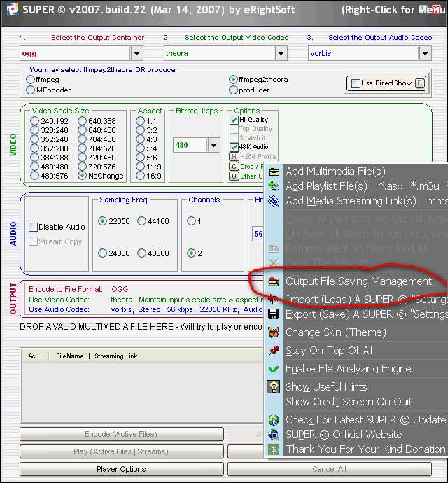
Task: Open the Output Audio Codec dropdown arrow
Action: (x=425, y=53)
